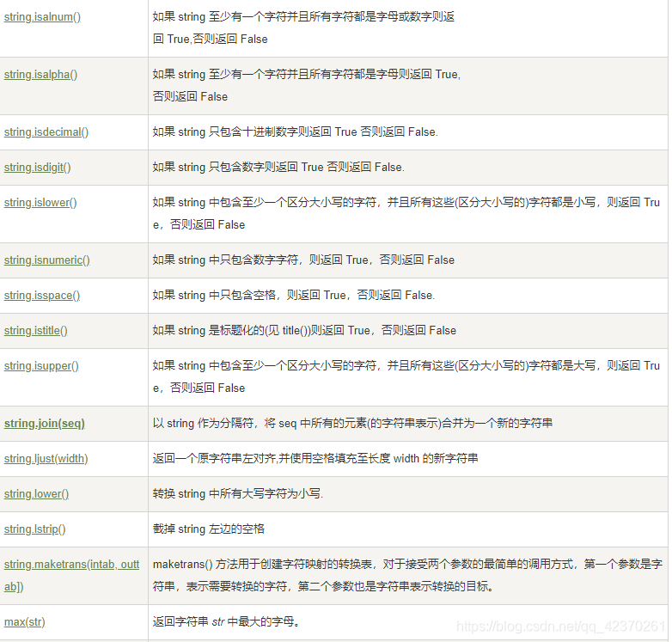672x642 pixels.
Task: Click the string.isdecimal() link
Action: (x=46, y=132)
